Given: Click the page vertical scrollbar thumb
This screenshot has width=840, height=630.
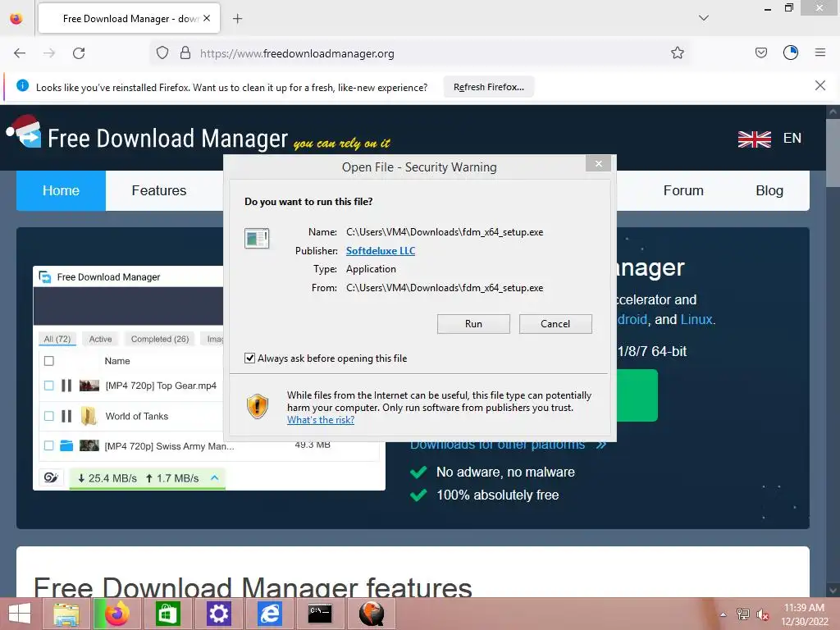Looking at the screenshot, I should tap(832, 153).
